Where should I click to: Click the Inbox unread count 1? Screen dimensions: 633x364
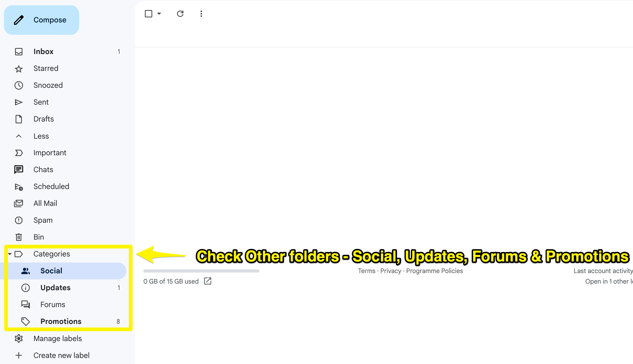(x=119, y=51)
